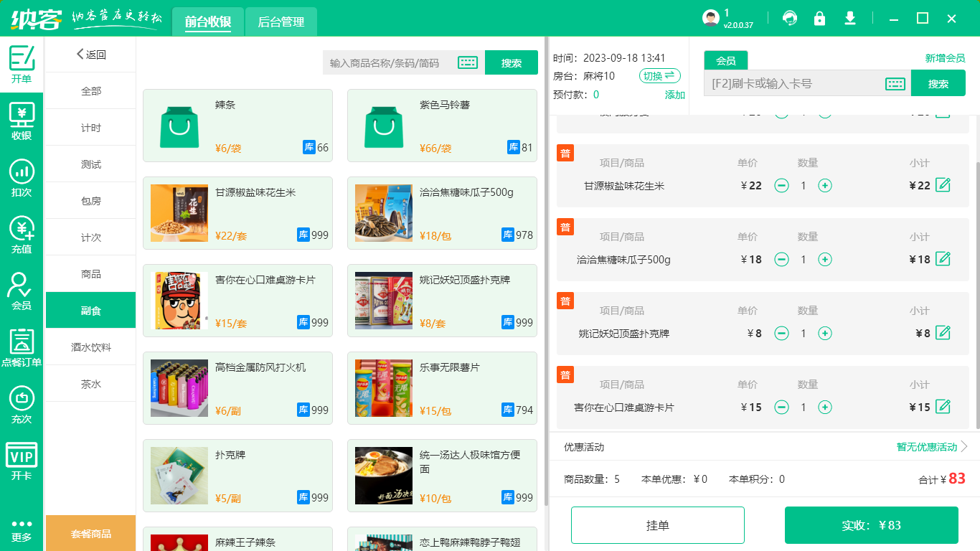Edit the 甘源椒盐味花生米 order line

[943, 185]
